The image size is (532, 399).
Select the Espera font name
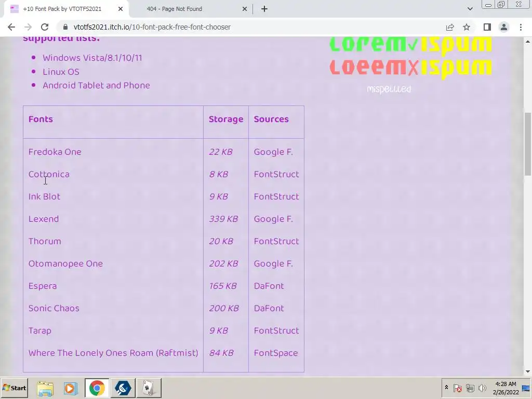[x=43, y=286]
